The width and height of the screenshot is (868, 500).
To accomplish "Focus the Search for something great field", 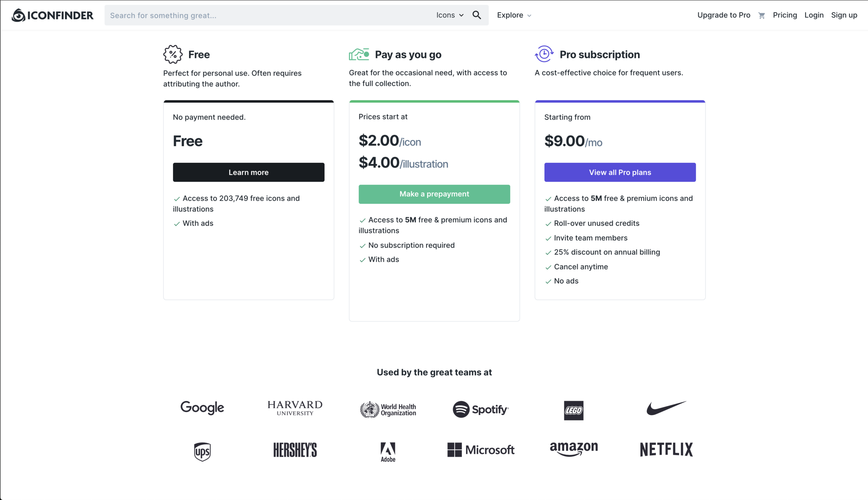I will point(268,15).
